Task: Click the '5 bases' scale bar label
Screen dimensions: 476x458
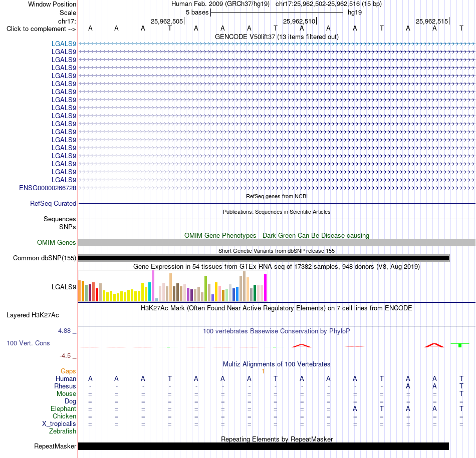Action: click(197, 13)
